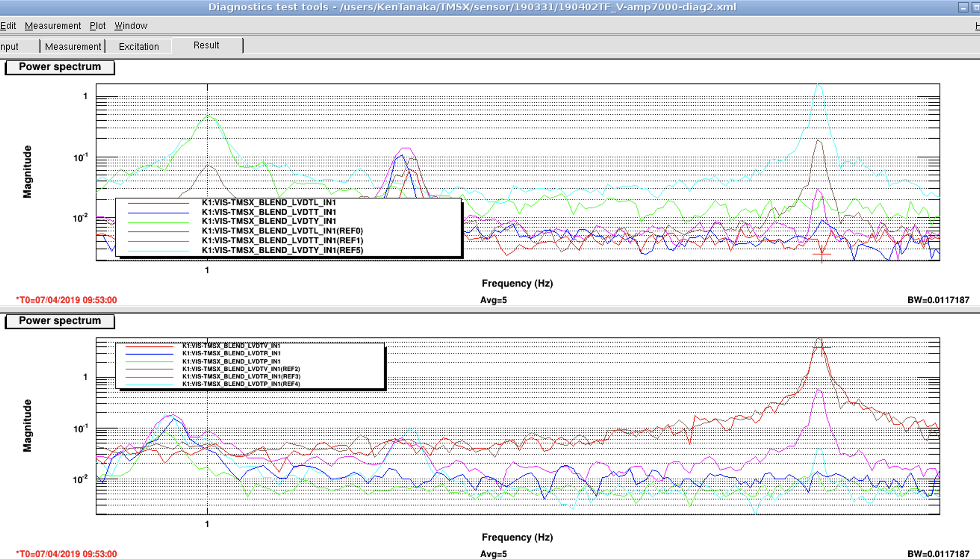Image resolution: width=980 pixels, height=559 pixels.
Task: Click the top plot's Power spectrum title
Action: coord(60,67)
